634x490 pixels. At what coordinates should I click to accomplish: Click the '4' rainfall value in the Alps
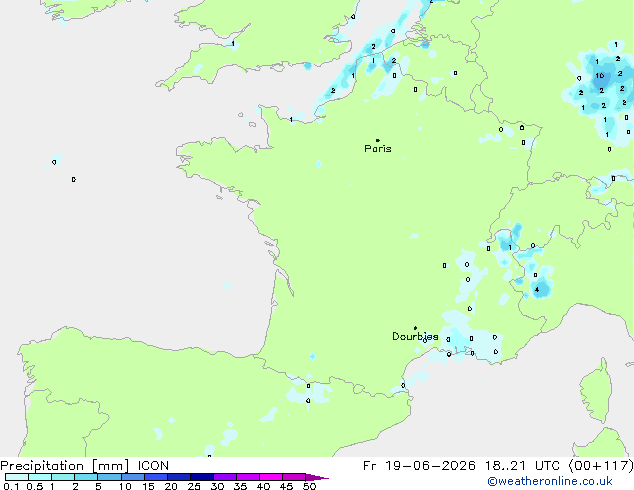(x=537, y=289)
